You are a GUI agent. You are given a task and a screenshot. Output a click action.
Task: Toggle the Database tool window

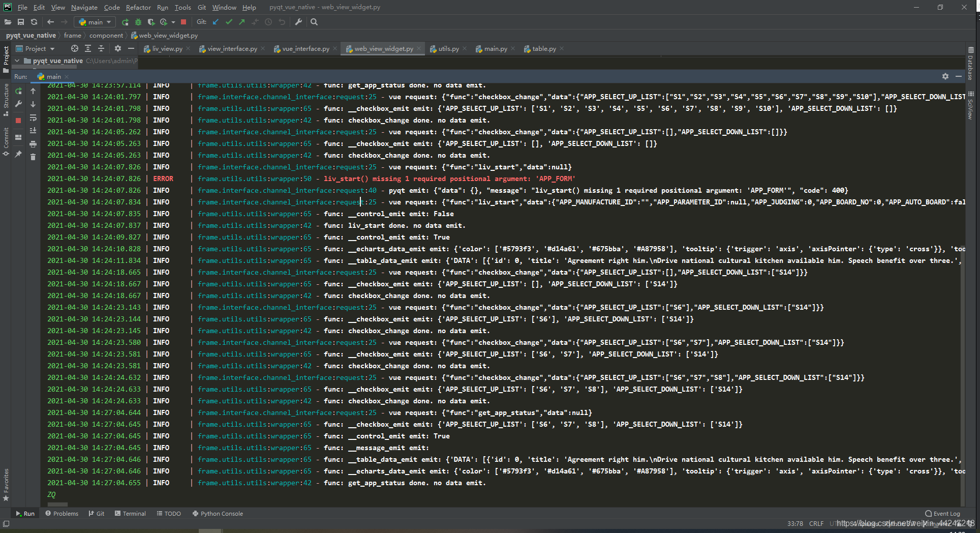click(x=970, y=64)
